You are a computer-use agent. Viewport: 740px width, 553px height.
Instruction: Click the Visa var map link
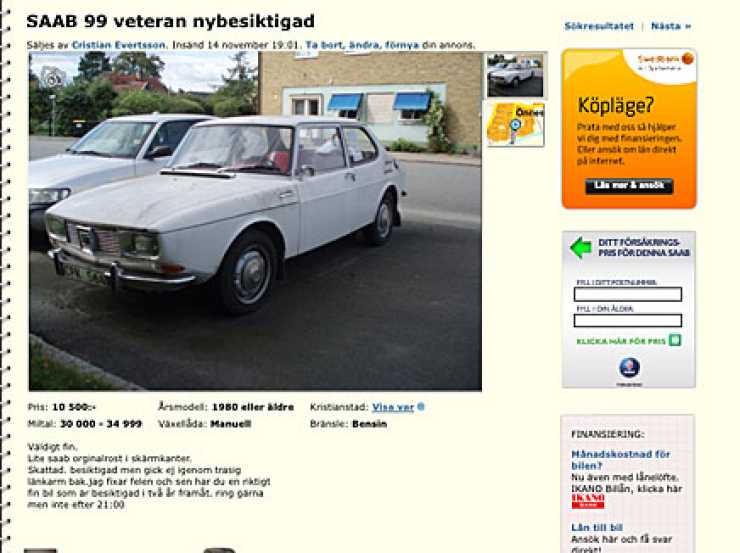tap(393, 407)
